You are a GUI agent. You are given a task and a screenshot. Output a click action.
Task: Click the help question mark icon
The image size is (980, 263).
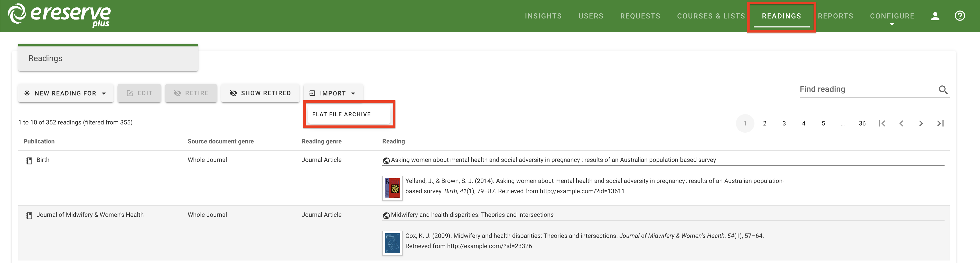point(959,16)
